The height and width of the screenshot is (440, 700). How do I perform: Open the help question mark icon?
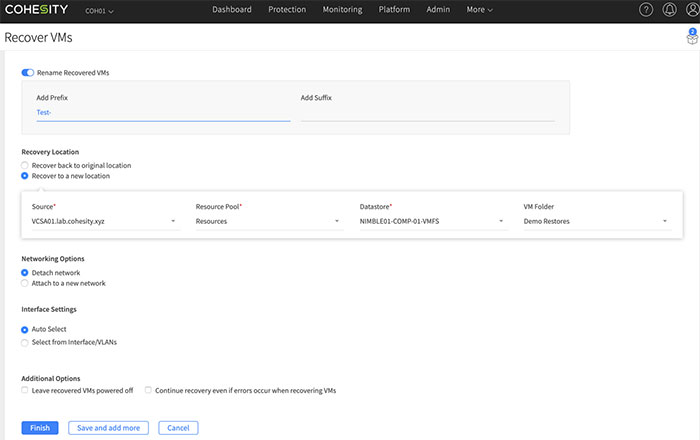(646, 10)
